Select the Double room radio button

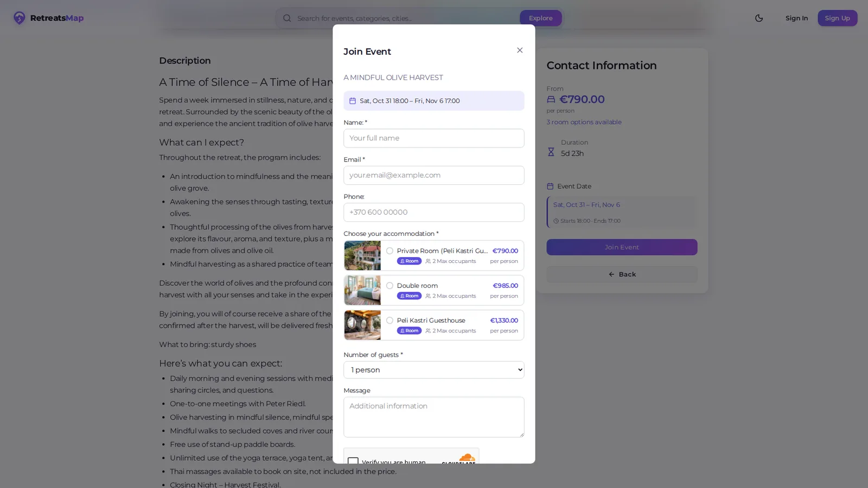tap(390, 286)
